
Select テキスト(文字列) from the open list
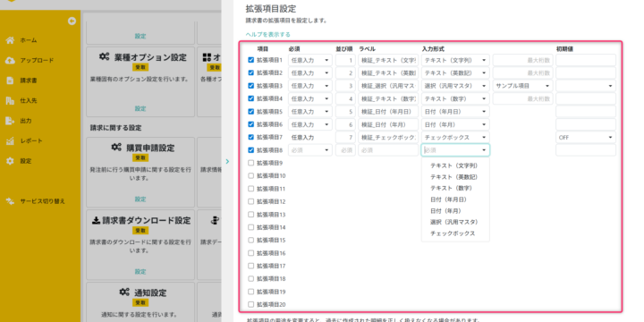point(455,165)
